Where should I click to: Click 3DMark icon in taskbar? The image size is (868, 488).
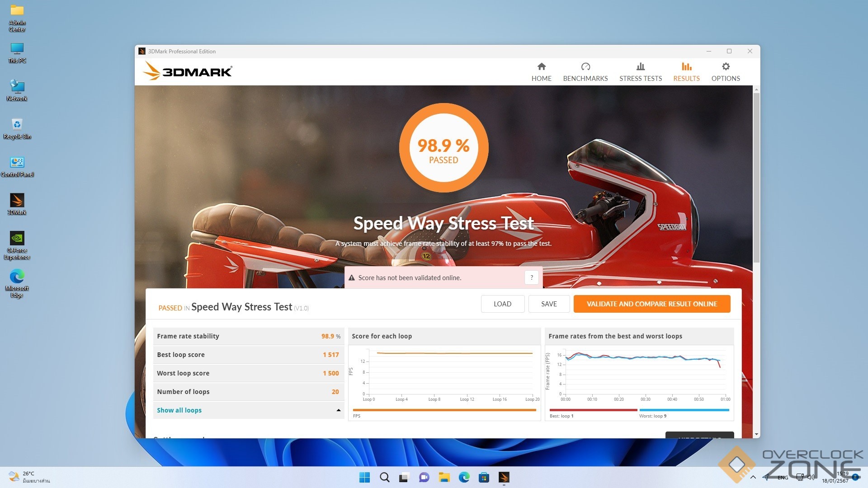point(504,477)
